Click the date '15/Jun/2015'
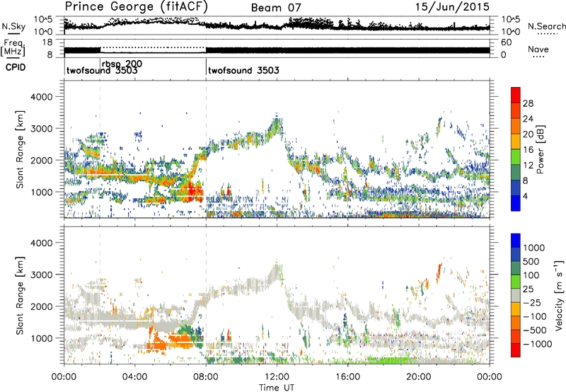Screen dimensions: 566x392 452,7
